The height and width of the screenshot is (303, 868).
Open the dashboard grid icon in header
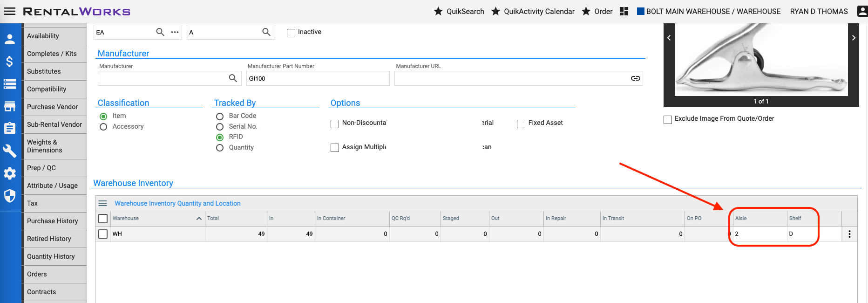tap(624, 11)
